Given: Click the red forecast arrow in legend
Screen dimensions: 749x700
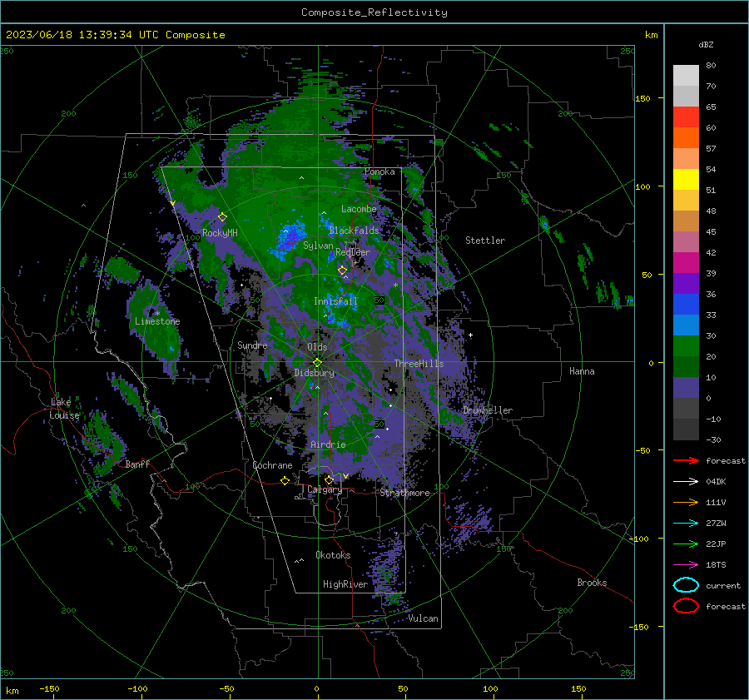Looking at the screenshot, I should point(686,460).
